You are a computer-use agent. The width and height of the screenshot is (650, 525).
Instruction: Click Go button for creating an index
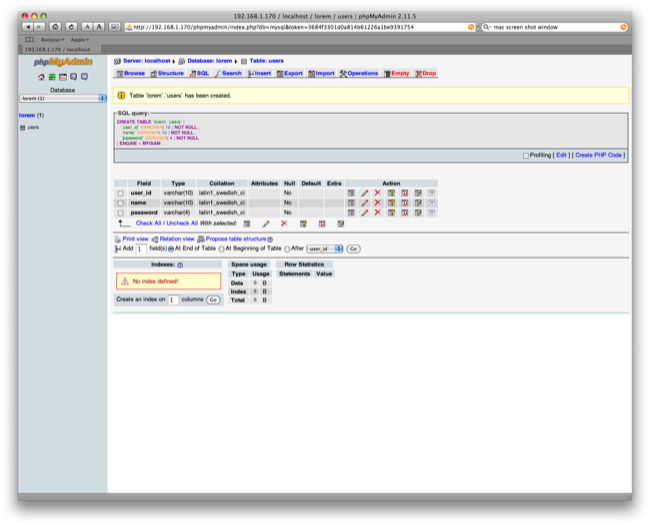pos(213,300)
